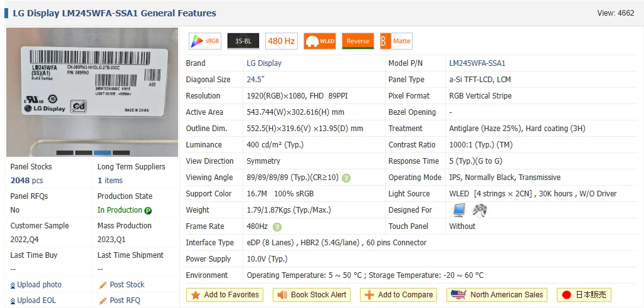The height and width of the screenshot is (308, 644).
Task: Click the star icon on Add to Favorites
Action: 196,295
